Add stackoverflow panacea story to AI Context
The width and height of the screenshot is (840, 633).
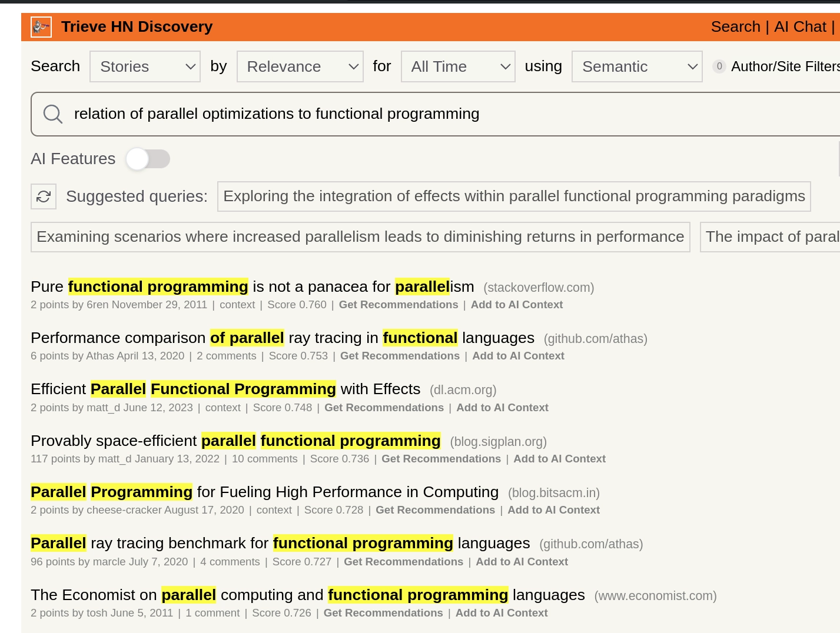point(517,305)
